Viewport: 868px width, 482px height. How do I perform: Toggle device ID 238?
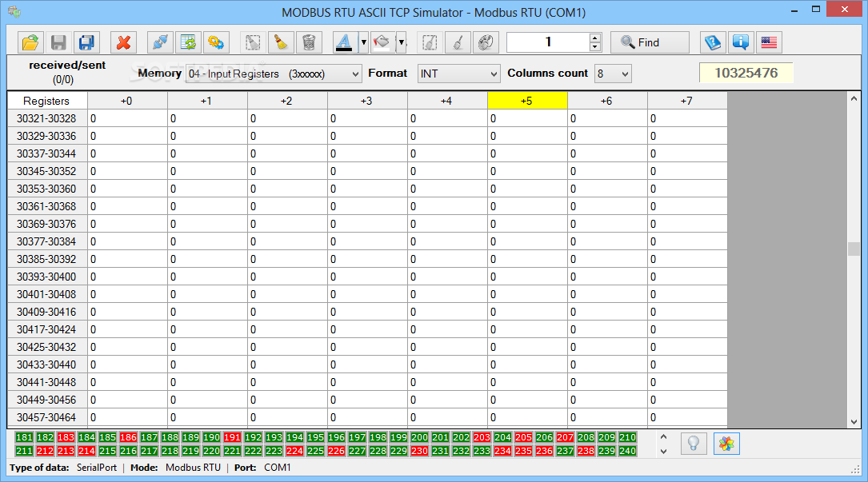pos(586,451)
